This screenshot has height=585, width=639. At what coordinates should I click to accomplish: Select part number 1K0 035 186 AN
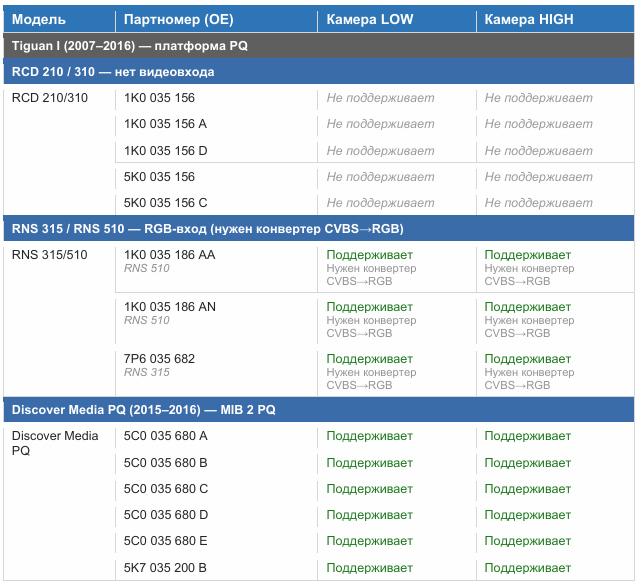click(x=170, y=307)
